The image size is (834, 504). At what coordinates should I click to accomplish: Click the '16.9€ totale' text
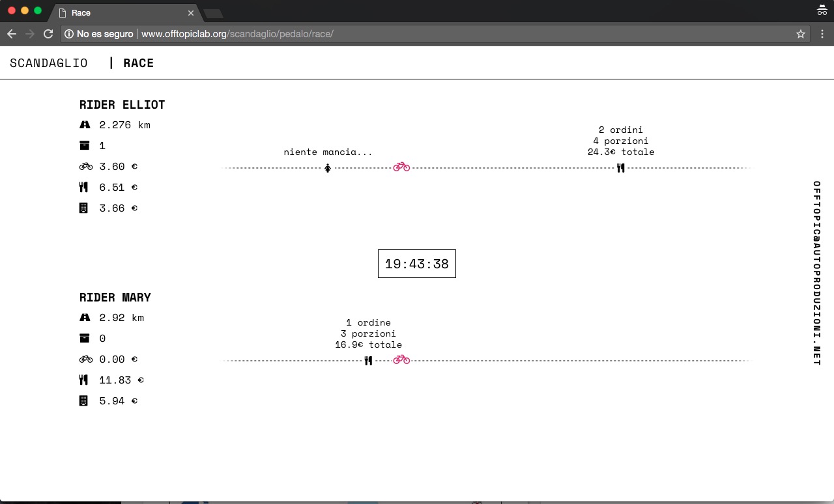(x=368, y=344)
